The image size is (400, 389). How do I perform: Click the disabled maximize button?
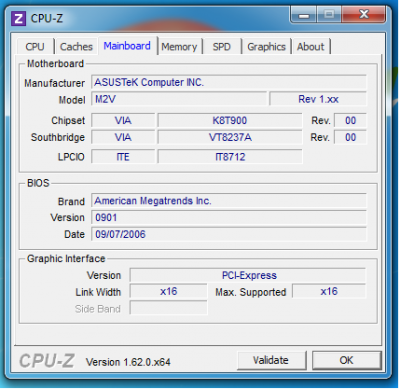coord(329,14)
